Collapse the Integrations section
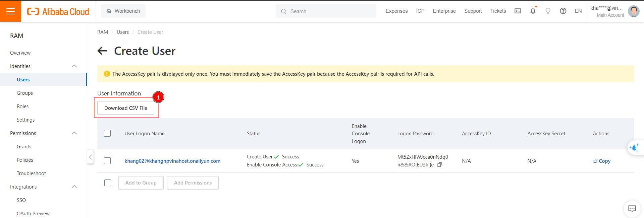 pos(74,187)
